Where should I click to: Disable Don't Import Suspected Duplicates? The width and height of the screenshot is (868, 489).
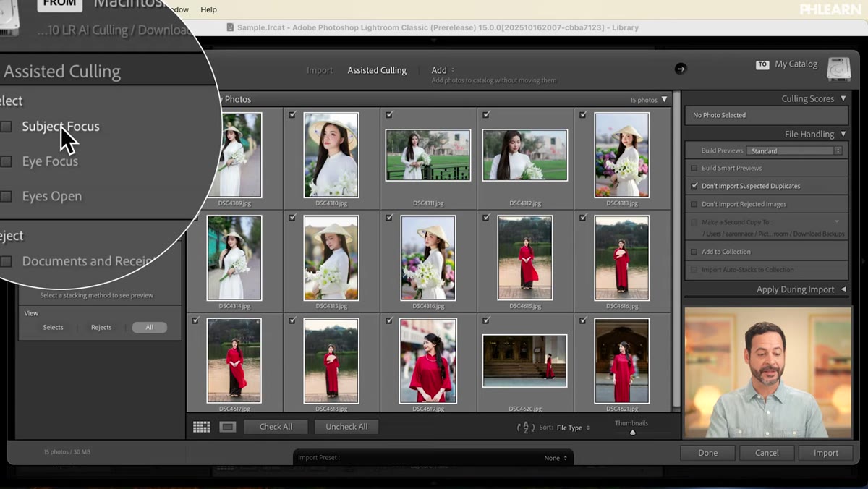(694, 186)
